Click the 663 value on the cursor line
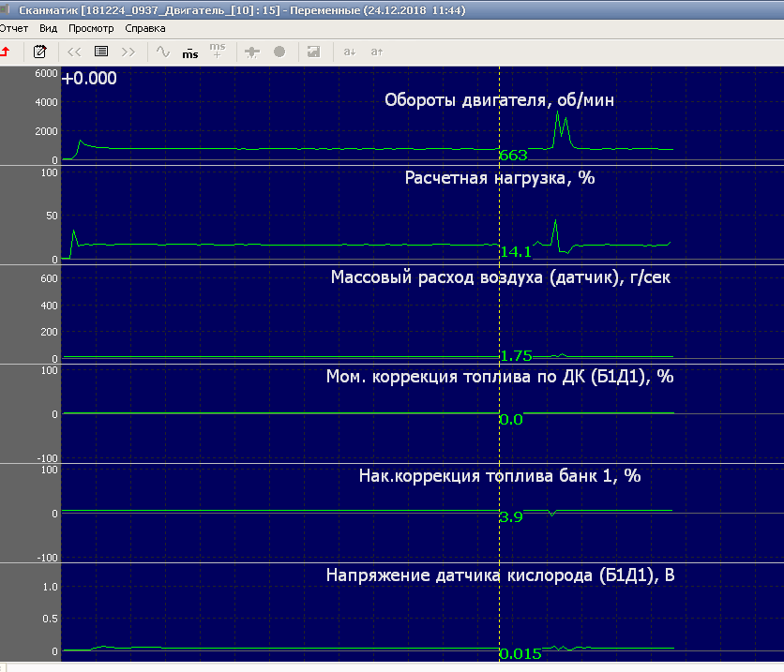 [x=514, y=155]
